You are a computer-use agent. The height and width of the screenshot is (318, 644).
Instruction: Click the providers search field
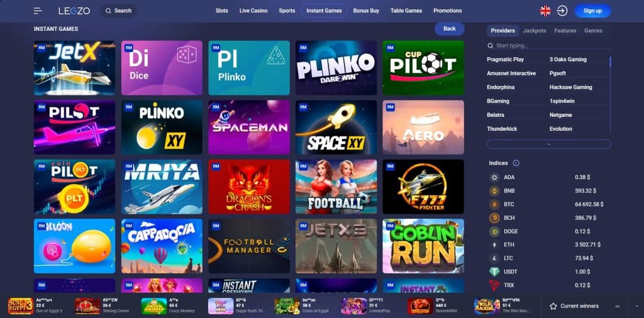point(548,45)
